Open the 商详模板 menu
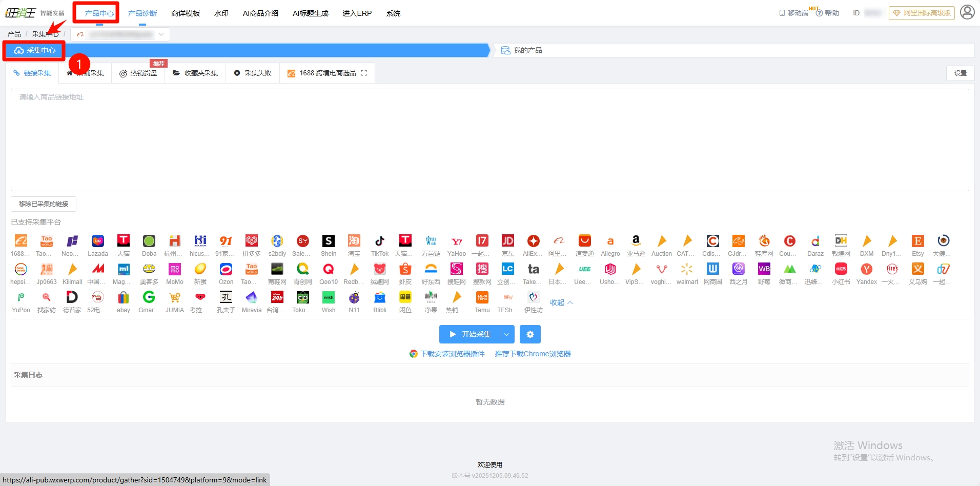 point(186,13)
